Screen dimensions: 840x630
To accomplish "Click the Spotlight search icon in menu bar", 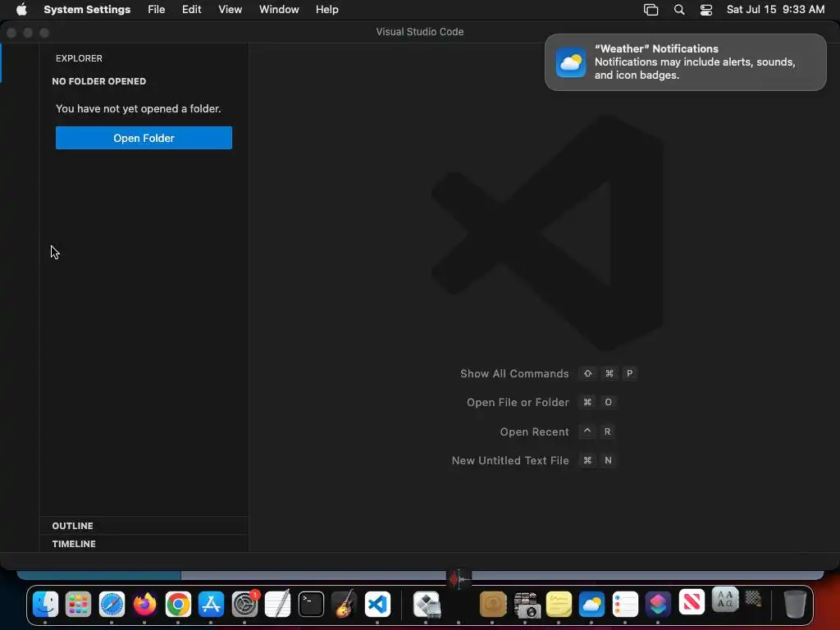I will click(678, 10).
